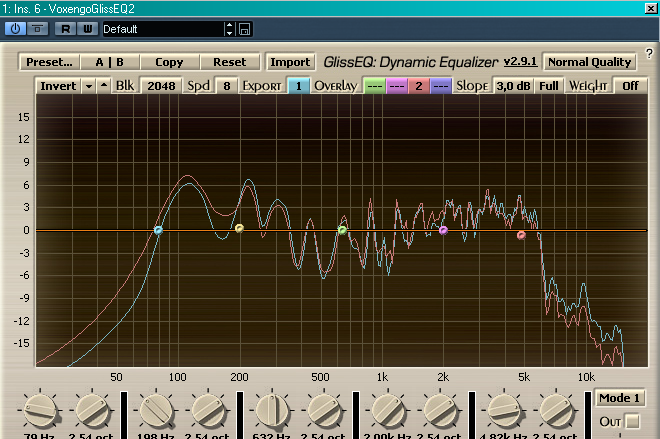The image size is (660, 439).
Task: Click the 79 Hz frequency knob
Action: (x=40, y=410)
